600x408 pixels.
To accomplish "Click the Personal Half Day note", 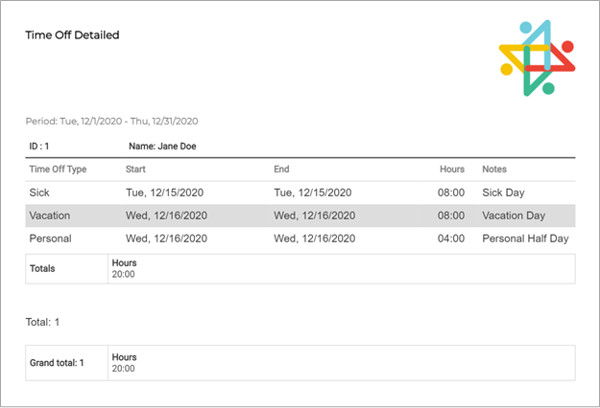I will (525, 238).
